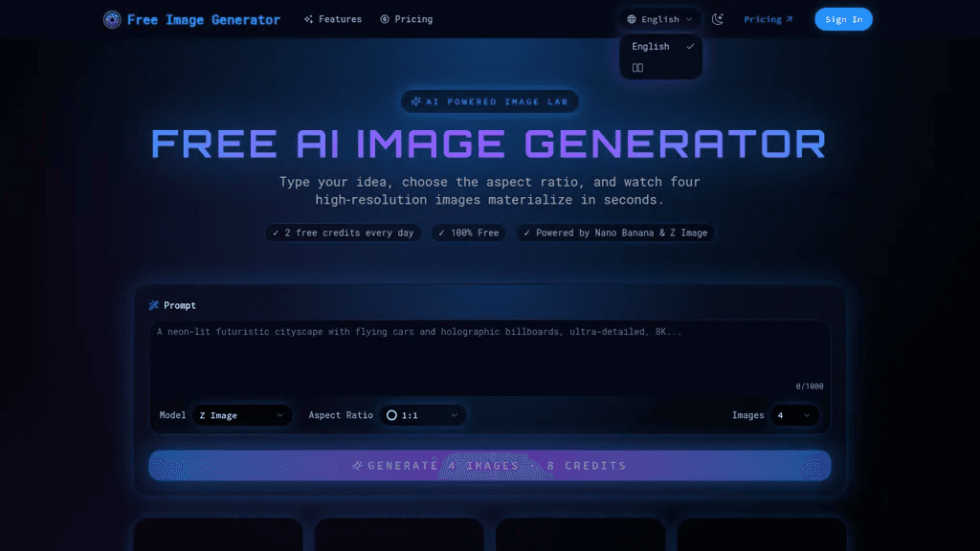980x551 pixels.
Task: Click the Aspect Ratio label
Action: 341,415
